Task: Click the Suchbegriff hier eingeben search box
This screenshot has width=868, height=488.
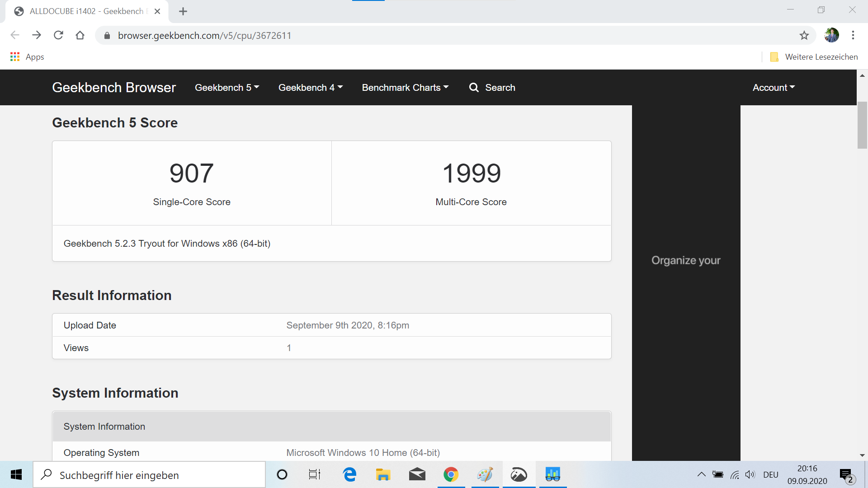Action: [149, 475]
